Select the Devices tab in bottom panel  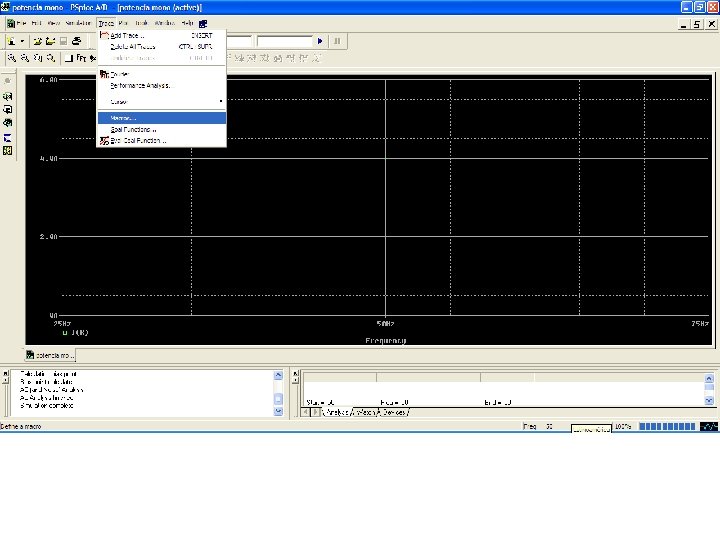[393, 412]
